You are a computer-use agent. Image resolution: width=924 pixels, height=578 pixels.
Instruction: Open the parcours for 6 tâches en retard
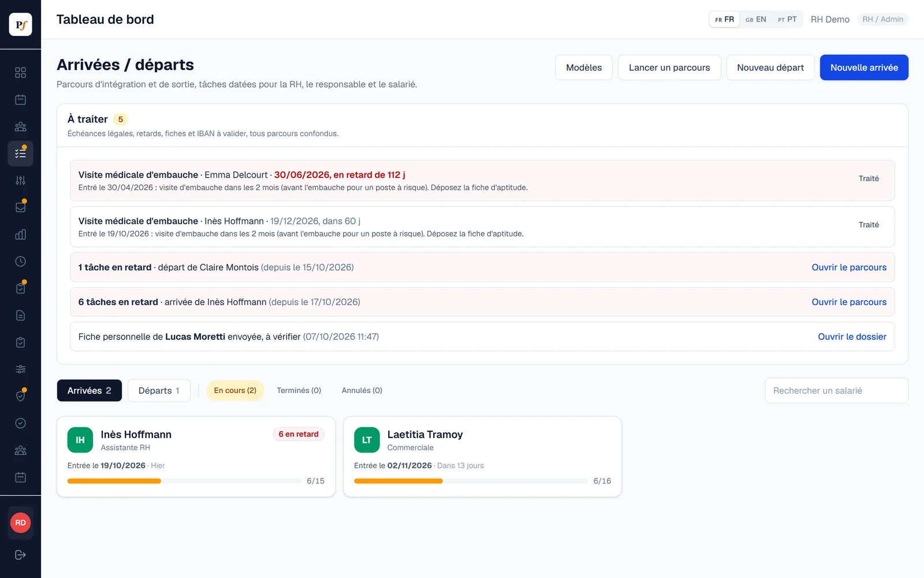pyautogui.click(x=849, y=302)
